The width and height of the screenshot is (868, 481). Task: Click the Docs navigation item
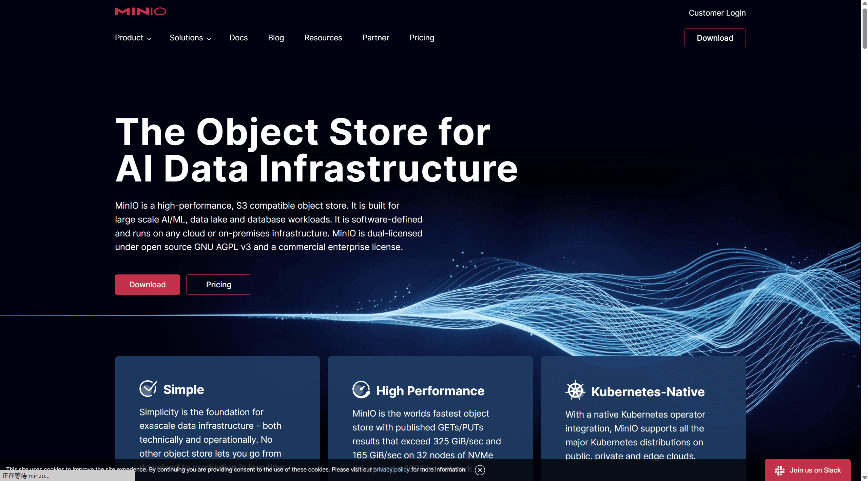click(238, 37)
